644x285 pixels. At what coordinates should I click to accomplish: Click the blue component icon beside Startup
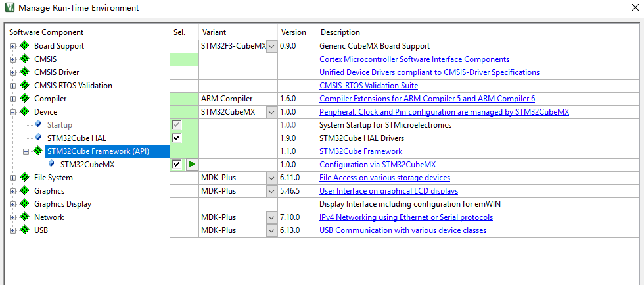38,124
